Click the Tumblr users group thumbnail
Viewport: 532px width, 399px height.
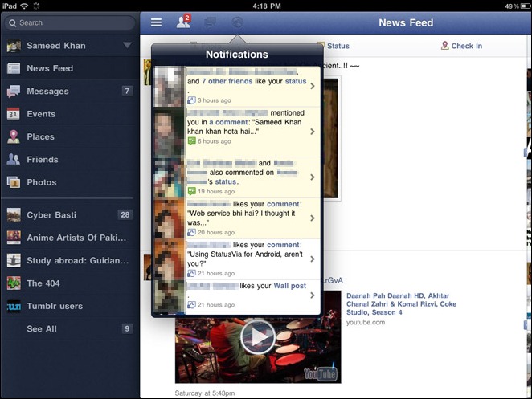pos(14,306)
